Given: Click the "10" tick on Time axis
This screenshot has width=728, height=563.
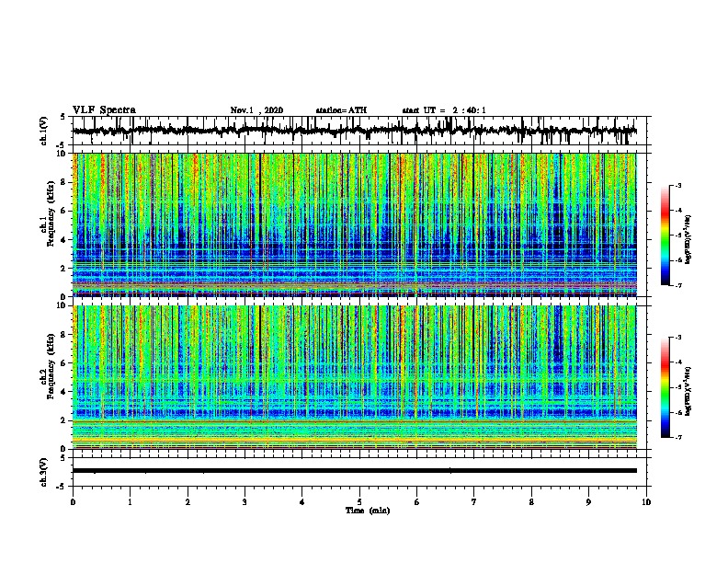Looking at the screenshot, I should pyautogui.click(x=646, y=502).
